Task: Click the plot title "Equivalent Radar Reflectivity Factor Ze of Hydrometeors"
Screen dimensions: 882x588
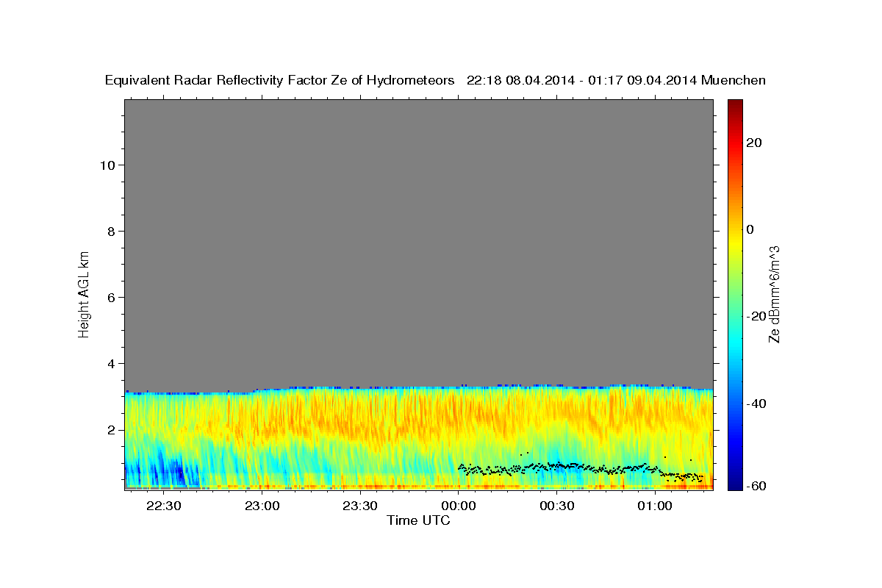Action: [279, 80]
